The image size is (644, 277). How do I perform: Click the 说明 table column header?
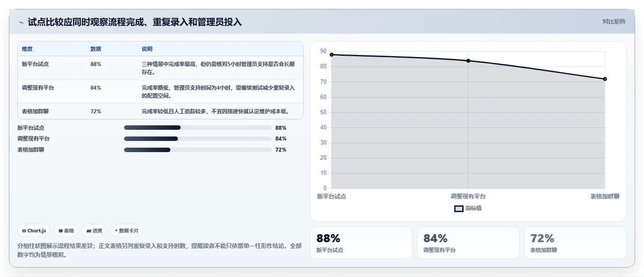(147, 49)
